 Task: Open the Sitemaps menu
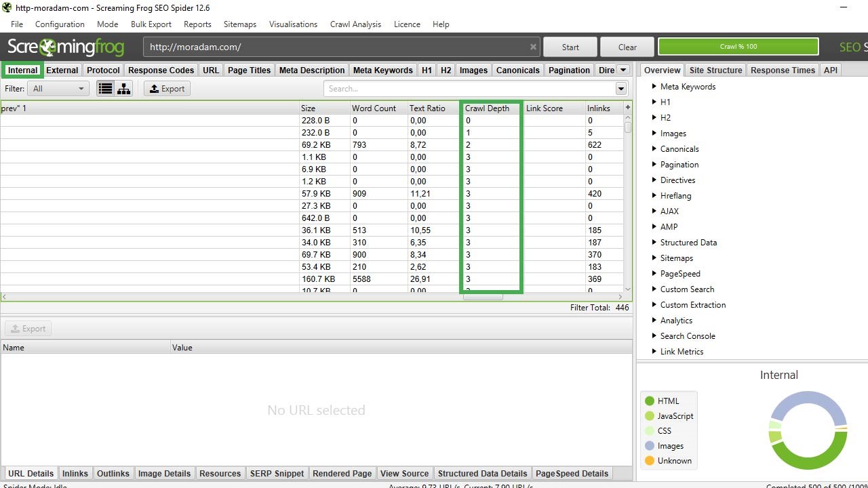tap(240, 24)
